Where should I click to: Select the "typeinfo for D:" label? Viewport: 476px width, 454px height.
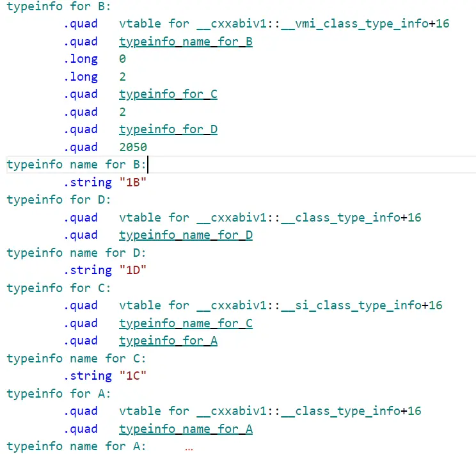pyautogui.click(x=59, y=200)
